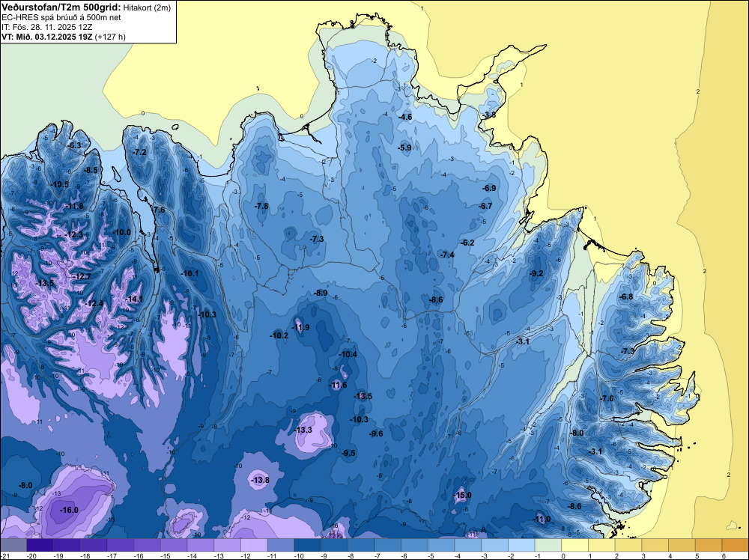749x560 pixels.
Task: Select the -10.5 temperature value
Action: (60, 184)
